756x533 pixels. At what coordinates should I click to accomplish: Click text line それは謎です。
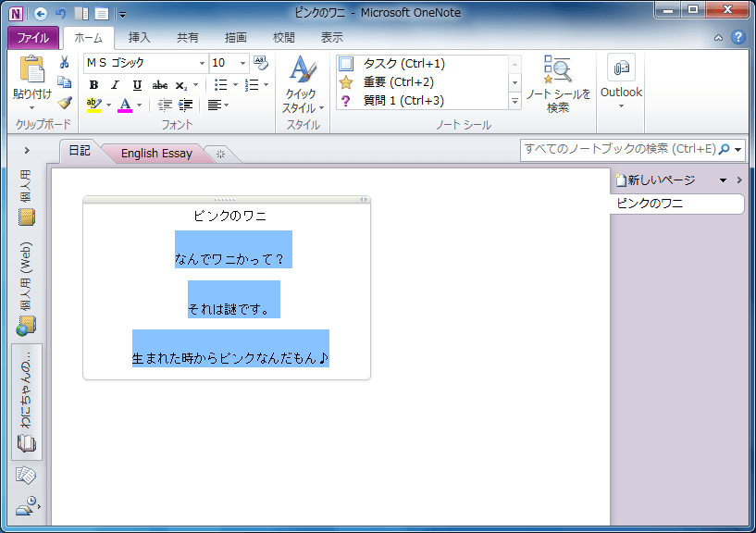[229, 309]
